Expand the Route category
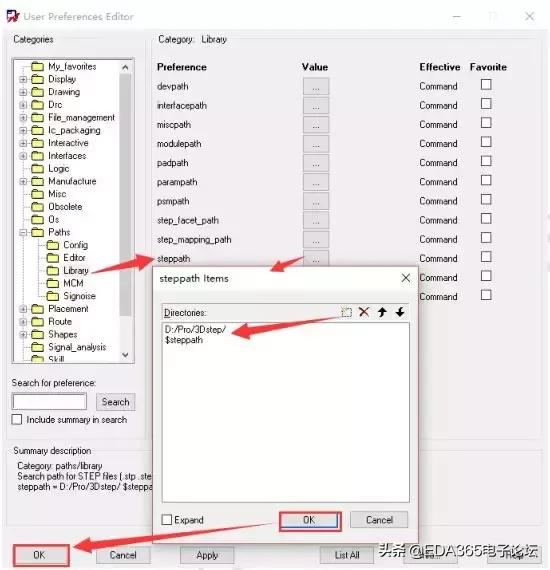This screenshot has width=550, height=570. coord(23,322)
